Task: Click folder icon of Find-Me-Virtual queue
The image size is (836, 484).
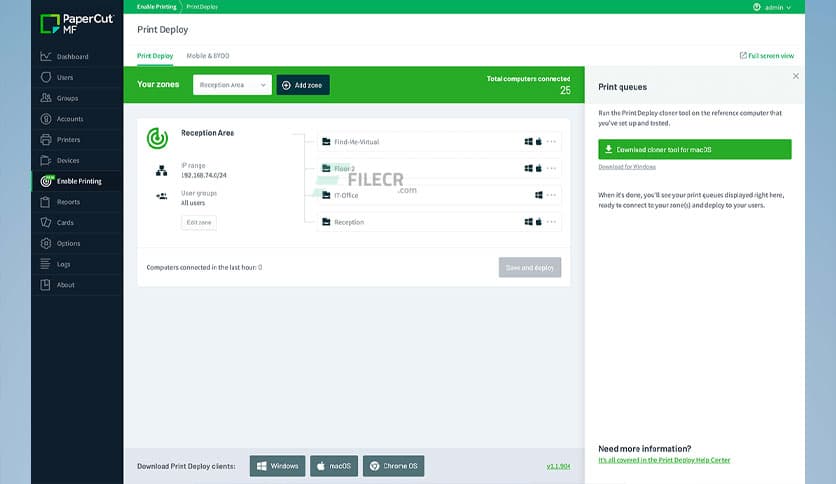Action: point(326,142)
